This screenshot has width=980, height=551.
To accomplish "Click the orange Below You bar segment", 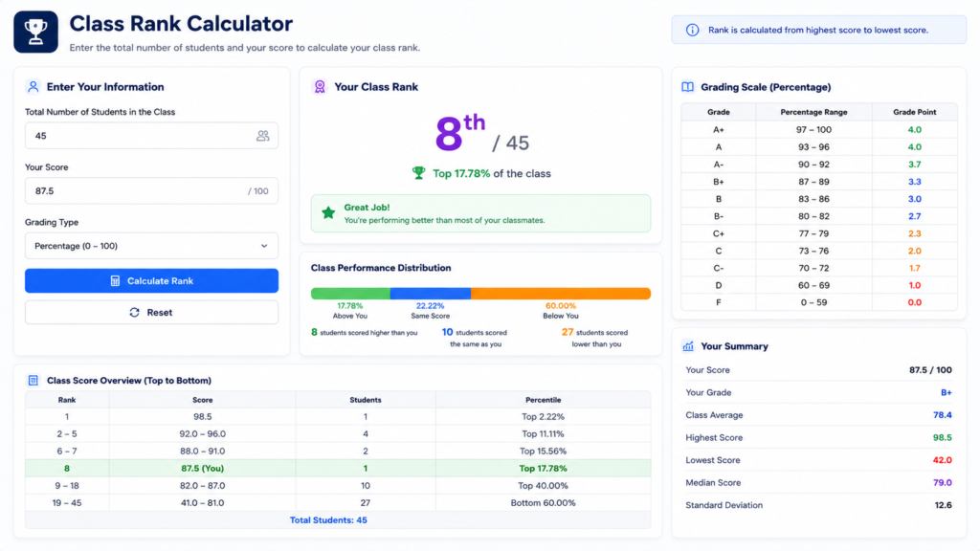I will click(x=561, y=294).
